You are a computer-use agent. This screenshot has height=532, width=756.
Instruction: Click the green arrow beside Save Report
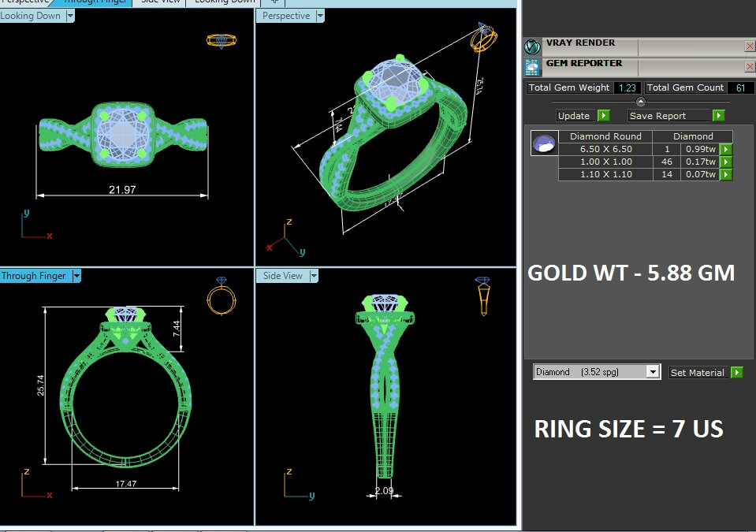718,116
